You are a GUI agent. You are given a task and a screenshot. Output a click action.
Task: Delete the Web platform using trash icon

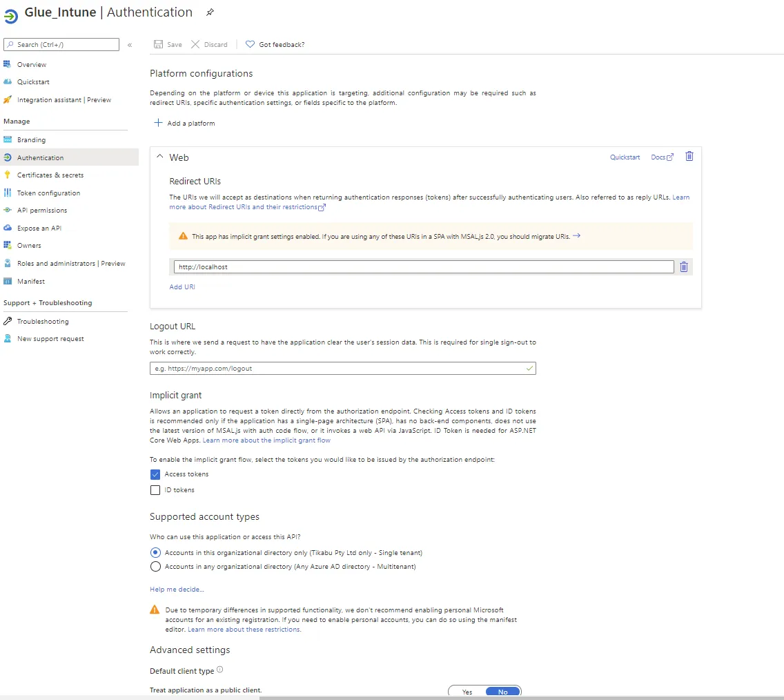point(689,157)
